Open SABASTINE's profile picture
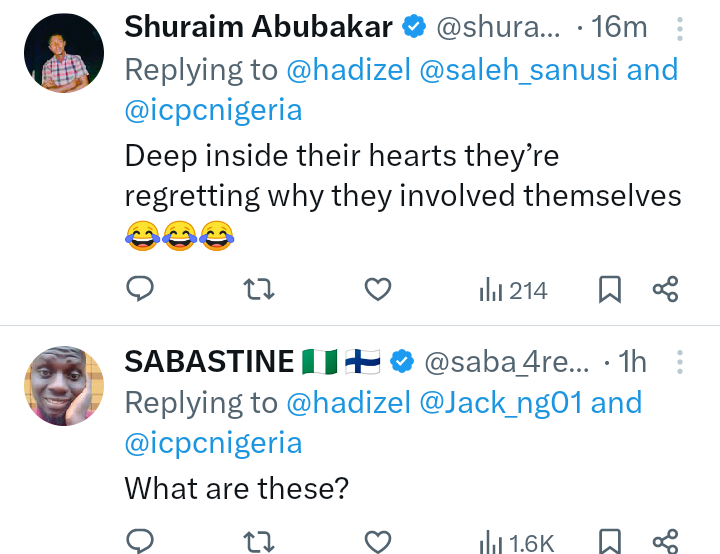 [64, 387]
